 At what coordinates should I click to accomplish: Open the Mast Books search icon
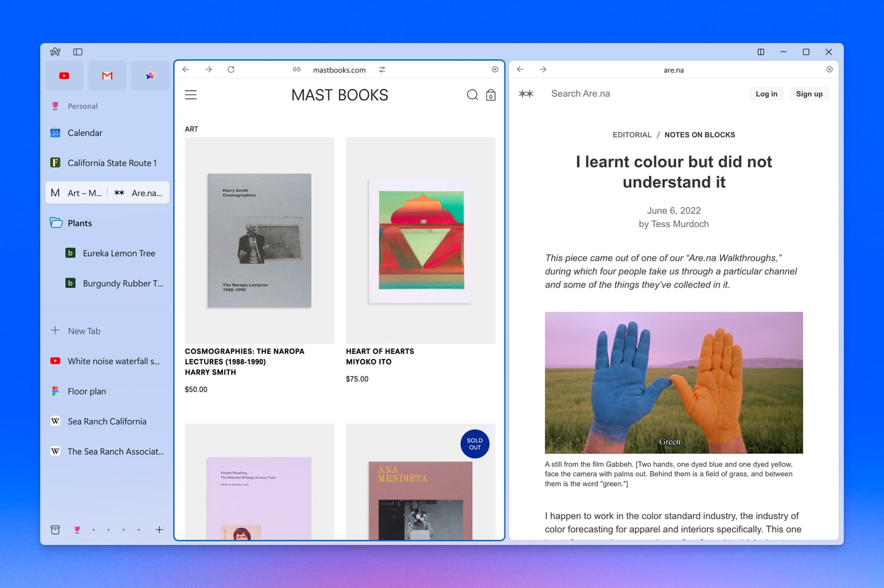click(x=472, y=95)
